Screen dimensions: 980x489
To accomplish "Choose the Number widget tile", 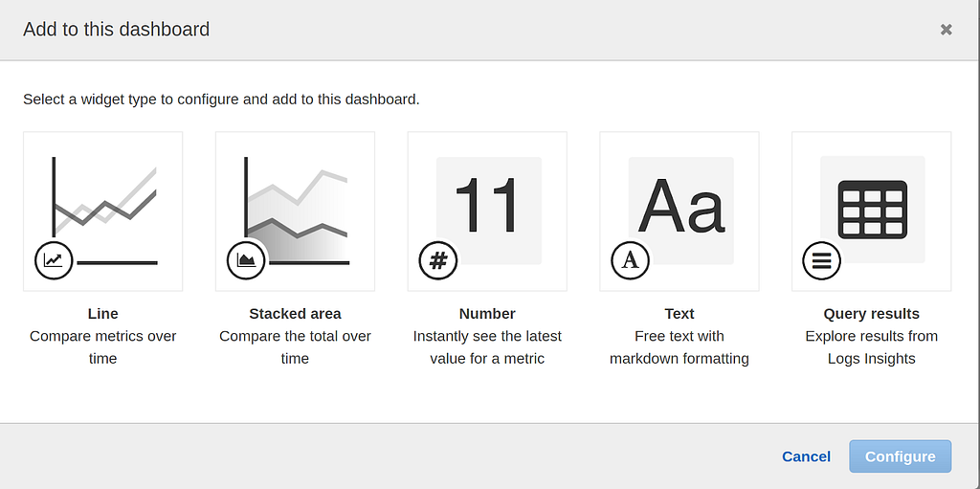I will point(487,211).
